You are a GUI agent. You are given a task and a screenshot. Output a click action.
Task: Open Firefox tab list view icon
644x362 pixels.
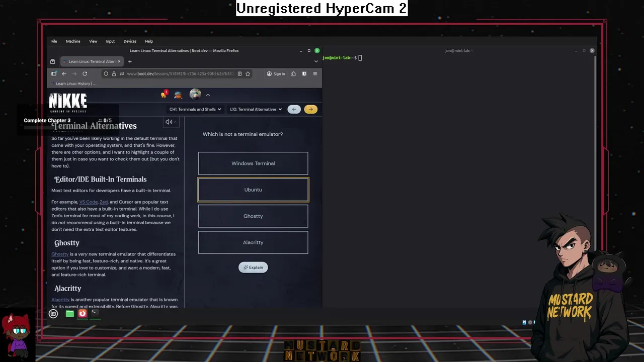52,61
